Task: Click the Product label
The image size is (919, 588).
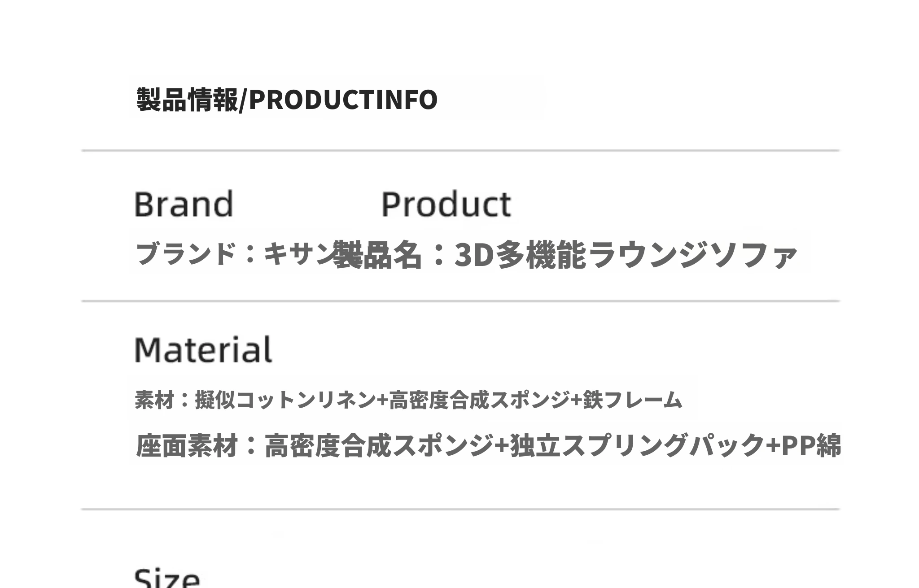Action: 446,204
